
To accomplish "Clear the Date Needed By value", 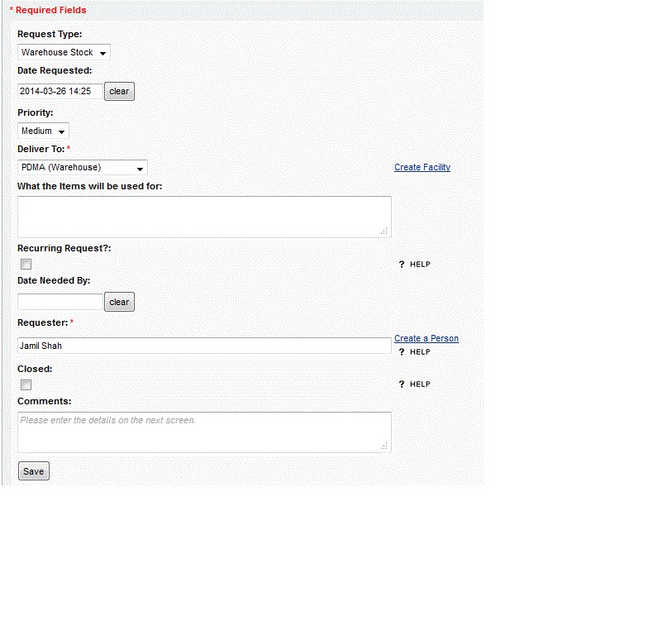I will (119, 302).
